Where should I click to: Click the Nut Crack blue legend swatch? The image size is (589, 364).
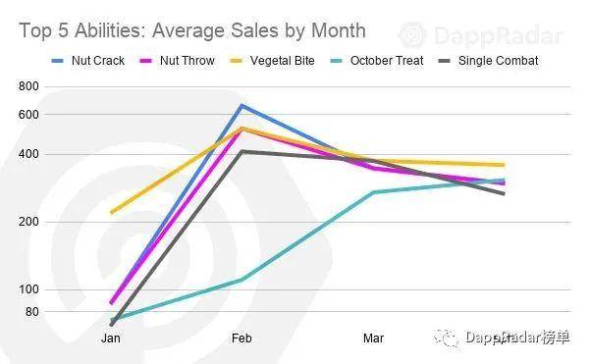pos(58,61)
